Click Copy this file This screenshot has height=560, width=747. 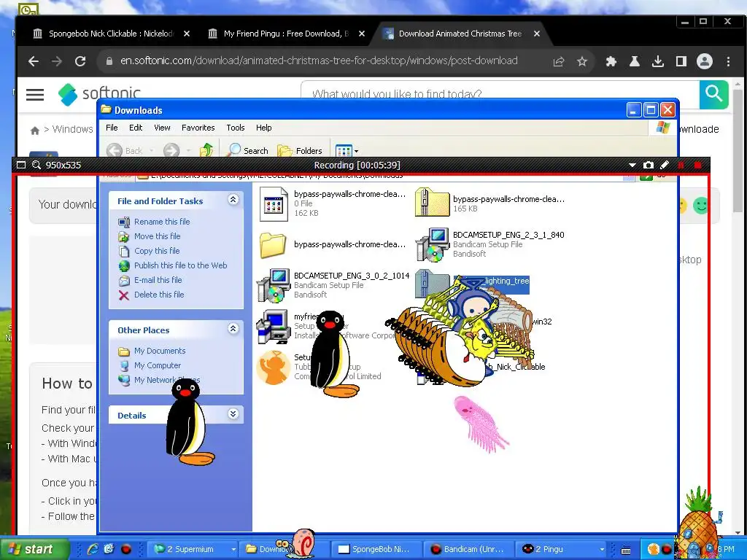tap(157, 251)
